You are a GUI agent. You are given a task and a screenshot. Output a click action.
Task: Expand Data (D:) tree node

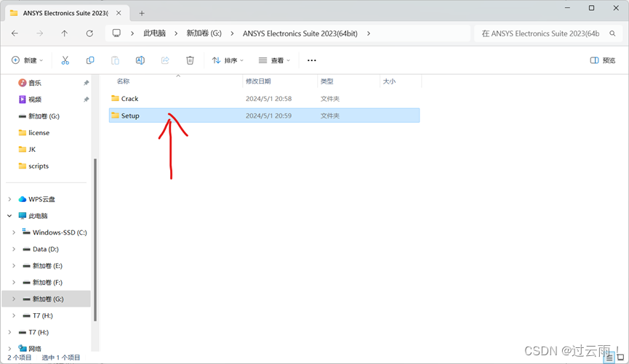pyautogui.click(x=14, y=249)
